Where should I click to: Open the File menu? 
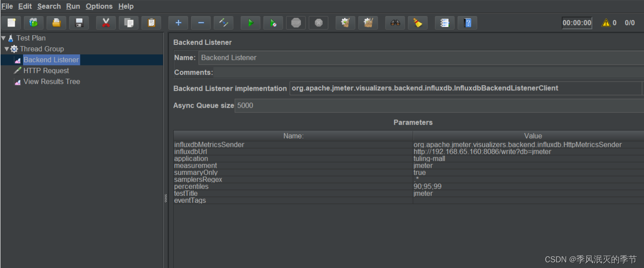coord(7,6)
